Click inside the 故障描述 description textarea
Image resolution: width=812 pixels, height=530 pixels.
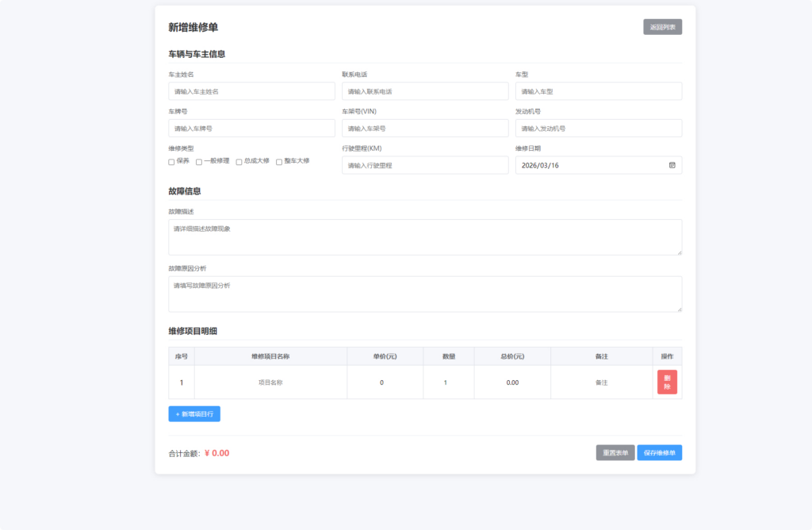tap(425, 236)
